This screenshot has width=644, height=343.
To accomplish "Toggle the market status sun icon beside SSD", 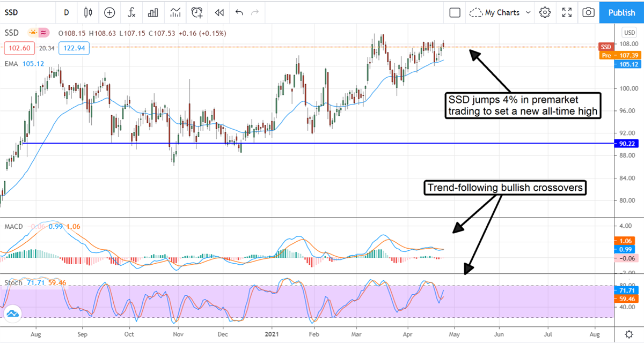I will tap(33, 33).
